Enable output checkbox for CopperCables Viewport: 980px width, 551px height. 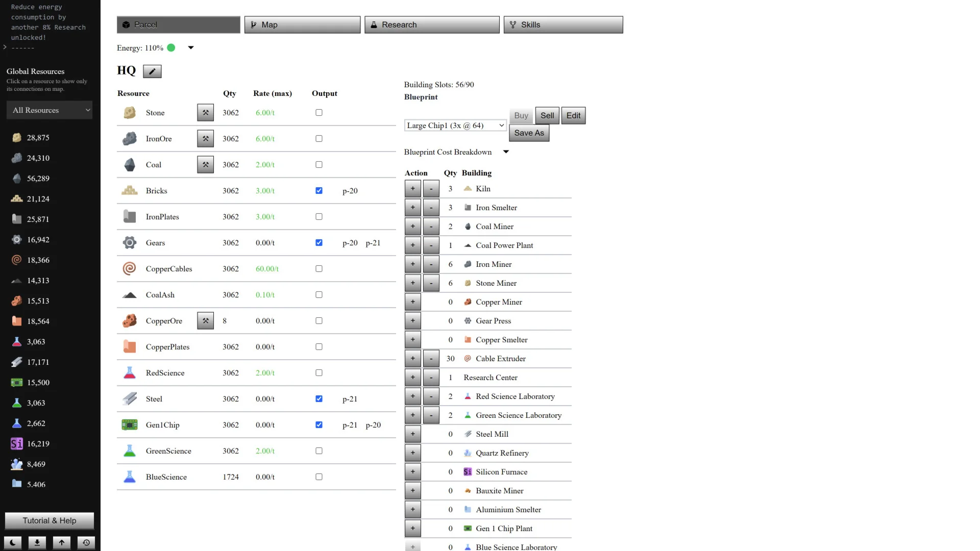(x=319, y=269)
